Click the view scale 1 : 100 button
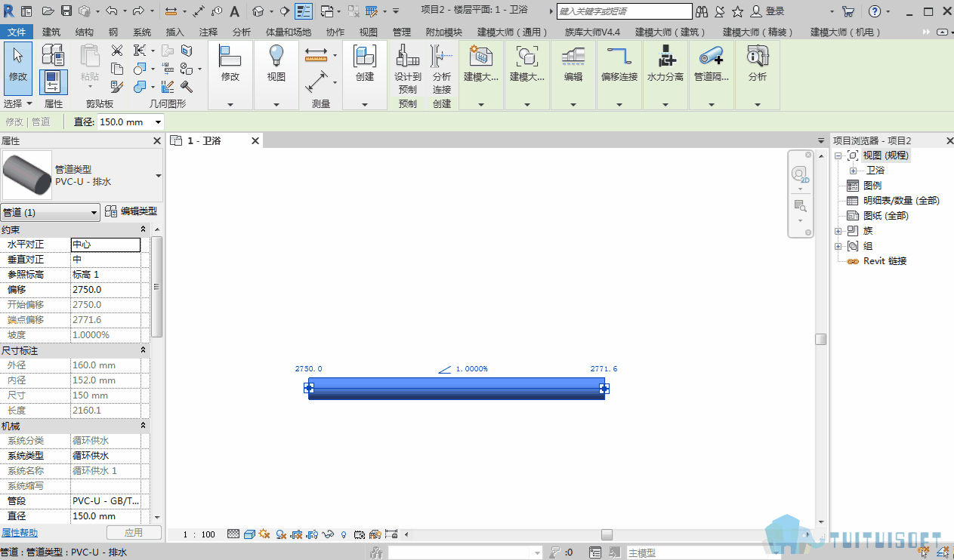 [199, 534]
